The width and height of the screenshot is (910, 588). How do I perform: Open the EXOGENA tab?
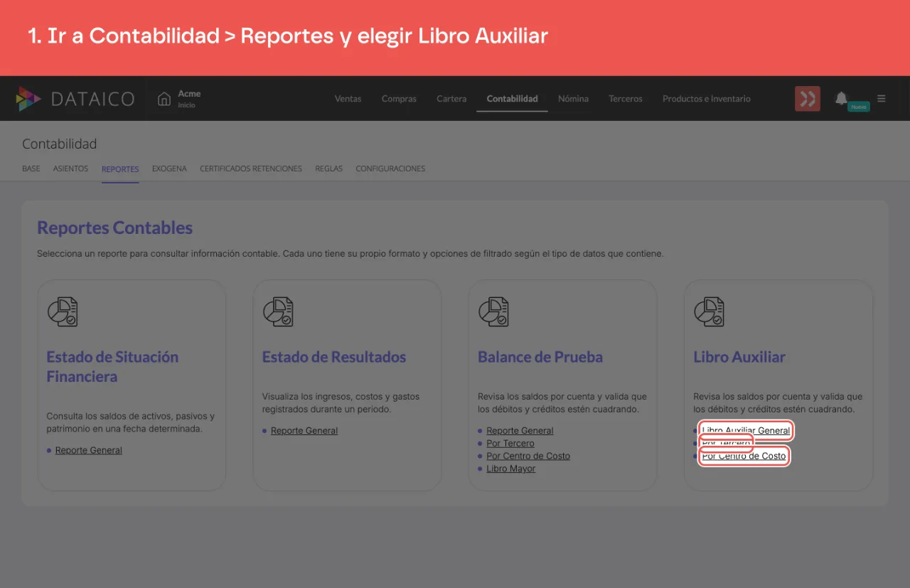[169, 169]
